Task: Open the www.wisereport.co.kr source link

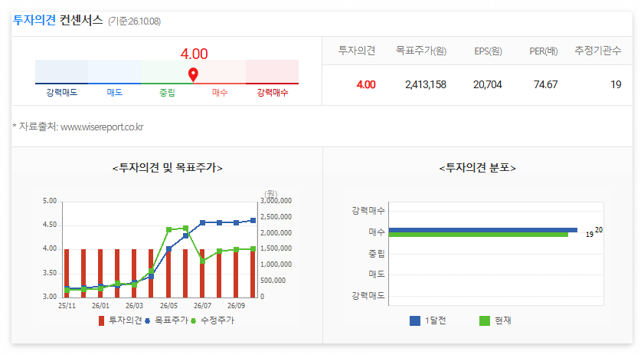Action: coord(102,127)
